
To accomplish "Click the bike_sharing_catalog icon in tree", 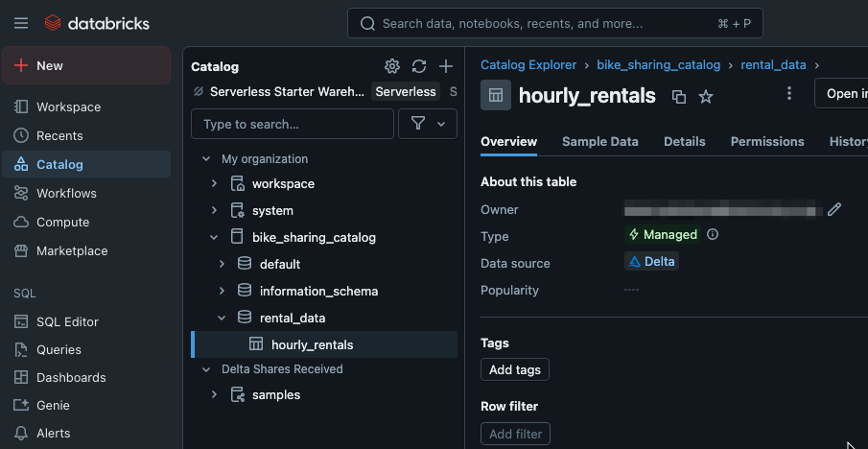I will (x=237, y=237).
